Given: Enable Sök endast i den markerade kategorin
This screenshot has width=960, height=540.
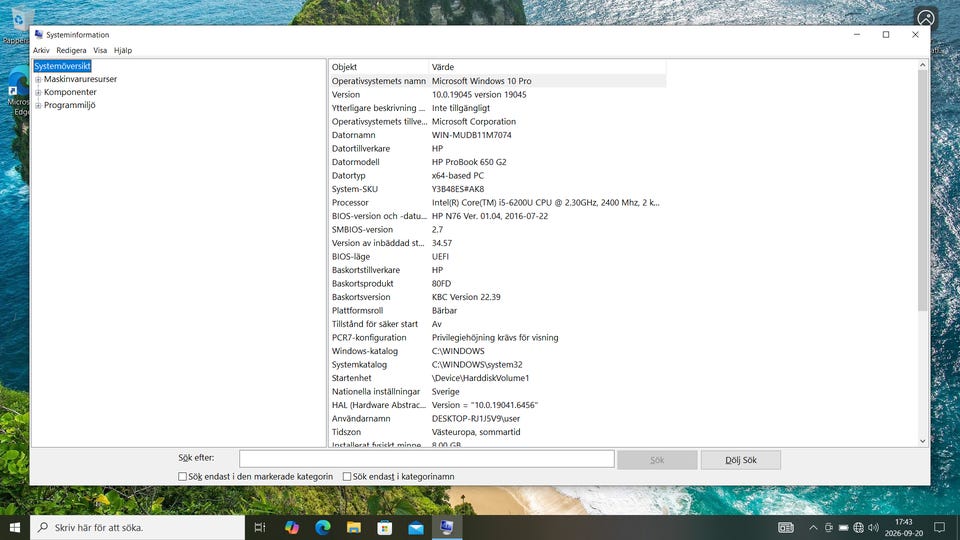Looking at the screenshot, I should tap(182, 476).
